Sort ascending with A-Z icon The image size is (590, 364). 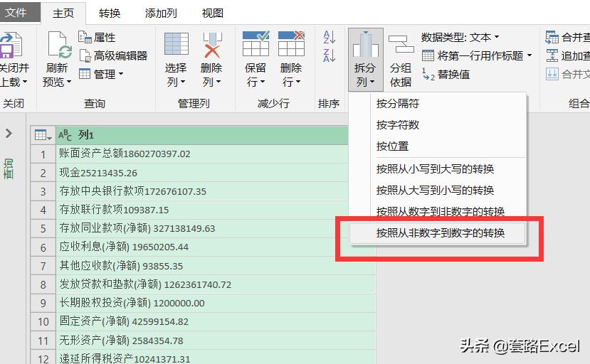pos(330,37)
